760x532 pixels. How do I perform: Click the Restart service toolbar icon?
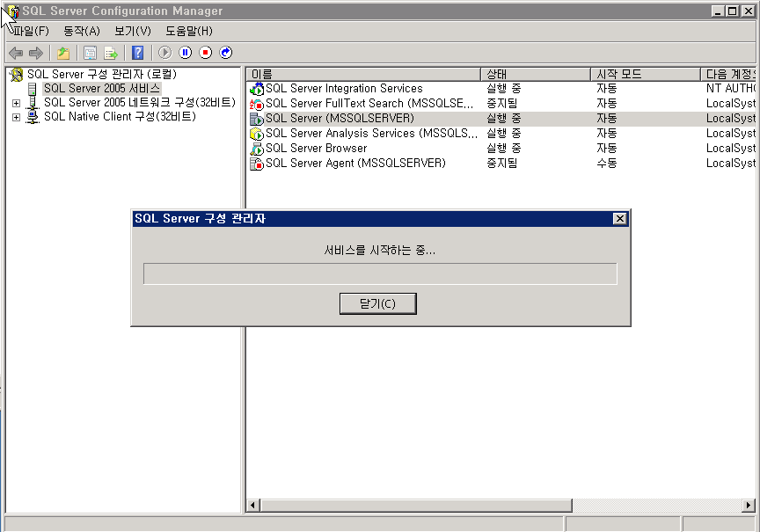pyautogui.click(x=226, y=53)
